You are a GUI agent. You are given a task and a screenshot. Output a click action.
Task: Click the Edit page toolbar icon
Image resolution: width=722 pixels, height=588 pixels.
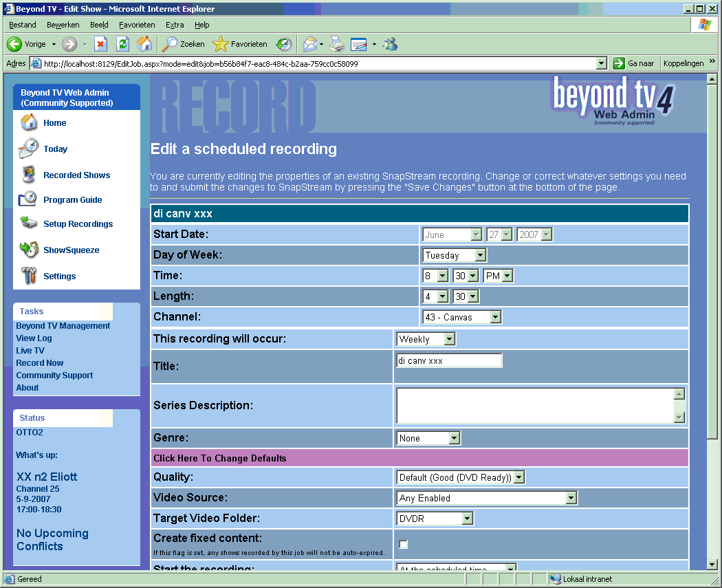(x=359, y=44)
